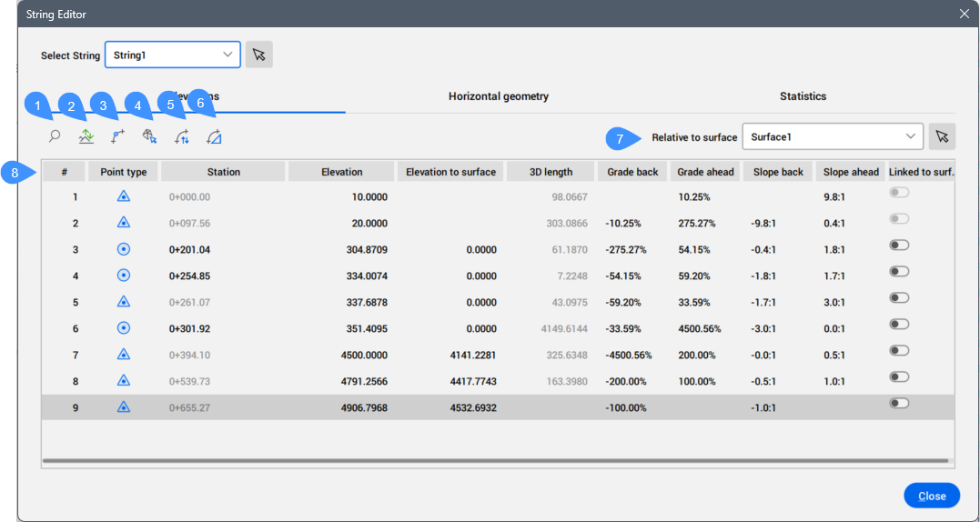This screenshot has height=522, width=980.
Task: Switch to the Horizontal geometry tab
Action: 498,96
